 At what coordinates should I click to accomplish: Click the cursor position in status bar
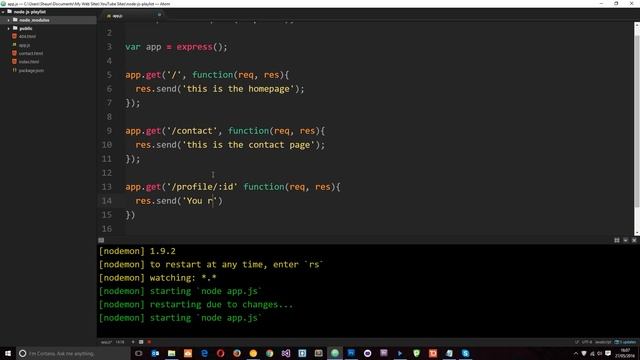point(120,342)
